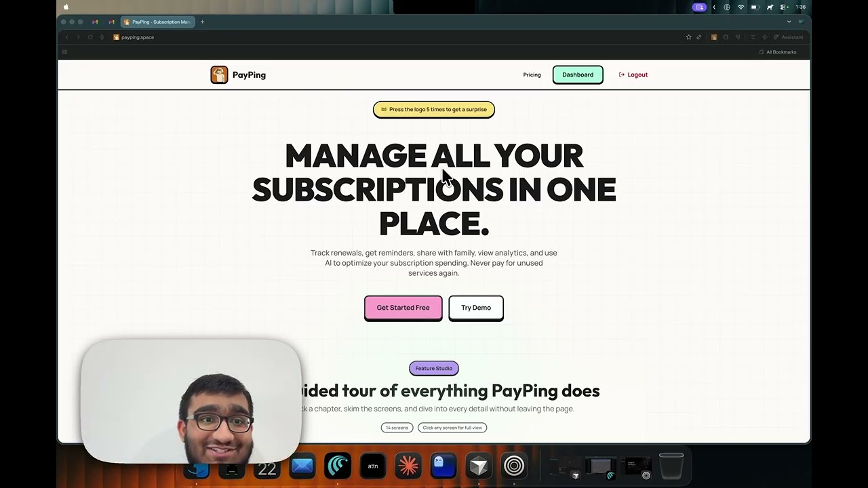Click Get Started Free button
The height and width of the screenshot is (488, 868).
coord(403,308)
